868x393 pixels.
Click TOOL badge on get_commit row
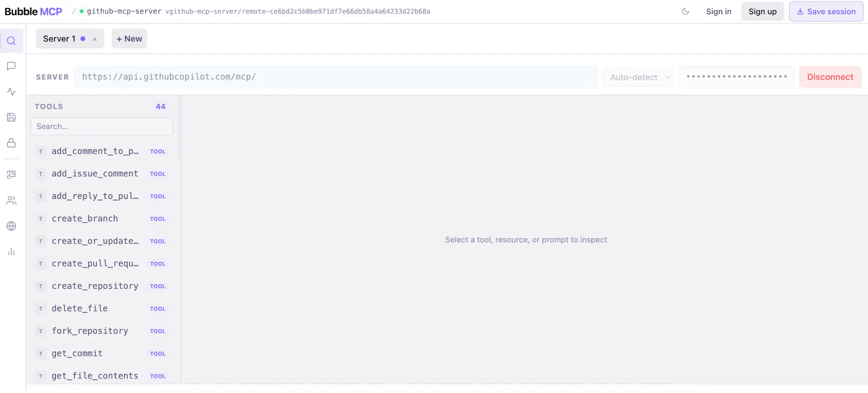158,354
